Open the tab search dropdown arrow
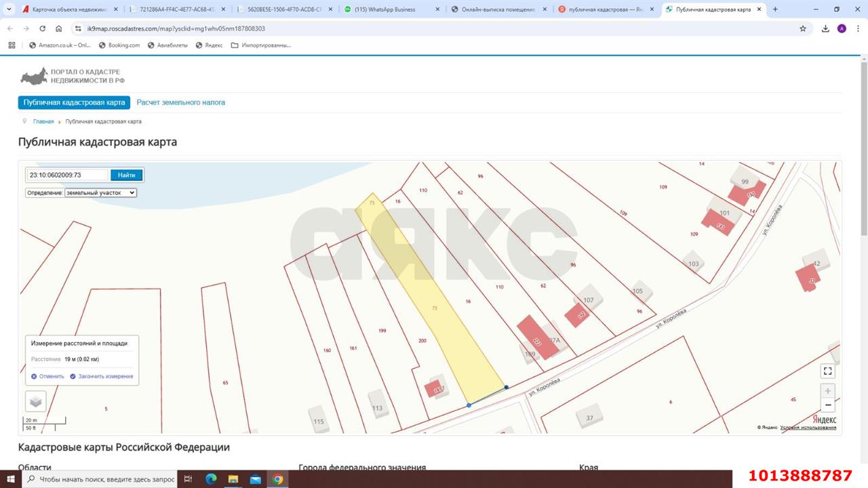868x488 pixels. click(9, 9)
